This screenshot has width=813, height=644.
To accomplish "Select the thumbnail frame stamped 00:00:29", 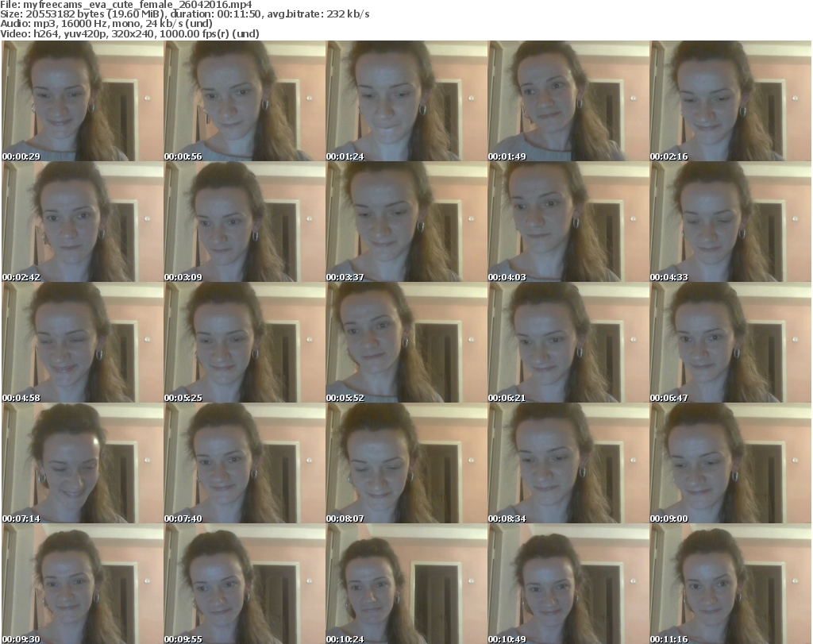I will [x=83, y=101].
